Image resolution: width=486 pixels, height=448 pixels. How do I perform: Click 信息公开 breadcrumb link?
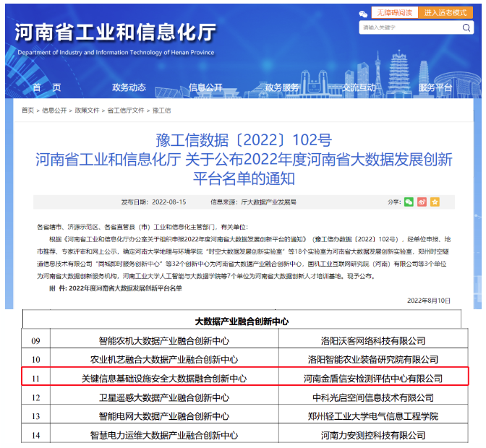[54, 111]
